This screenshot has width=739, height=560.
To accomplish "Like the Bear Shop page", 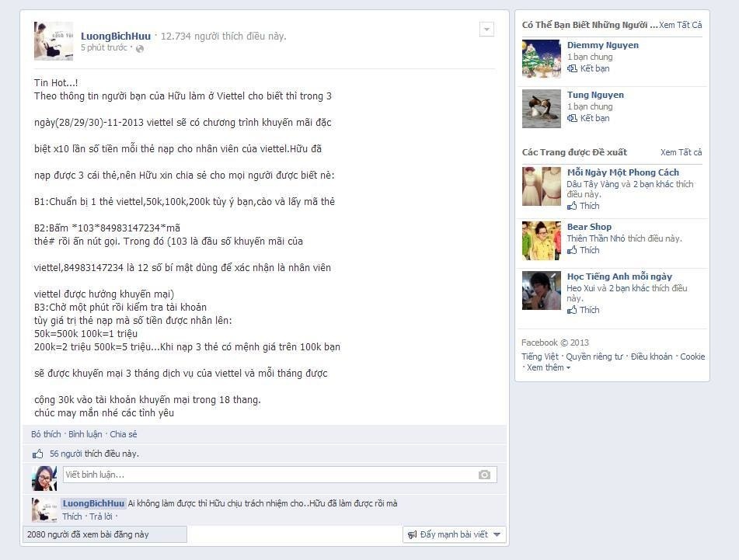I will (x=584, y=250).
